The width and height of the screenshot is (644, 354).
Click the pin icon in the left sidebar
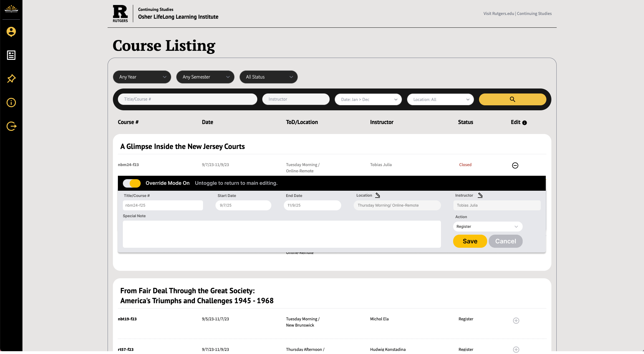point(11,79)
